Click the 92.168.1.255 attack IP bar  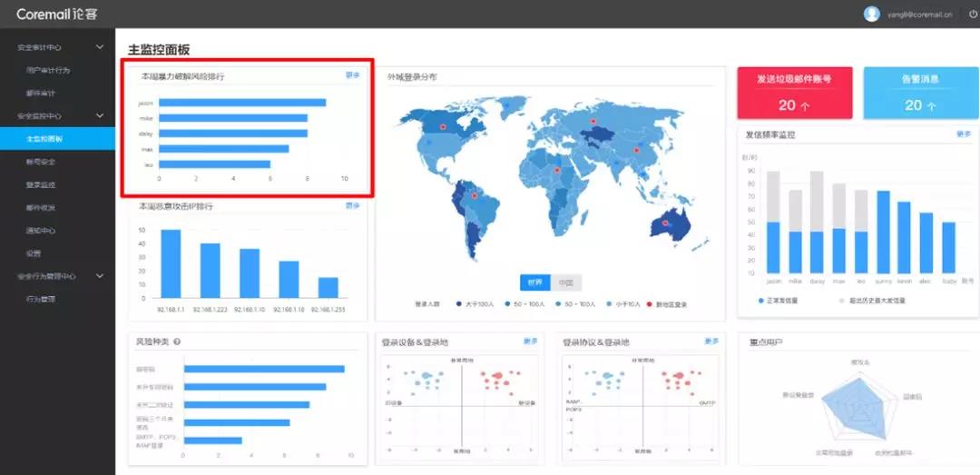pyautogui.click(x=328, y=287)
